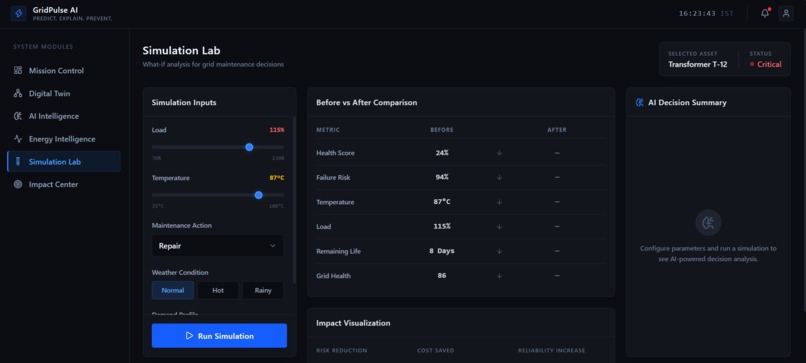This screenshot has height=363, width=806.
Task: Click the Energy Intelligence pulse icon
Action: pos(18,139)
